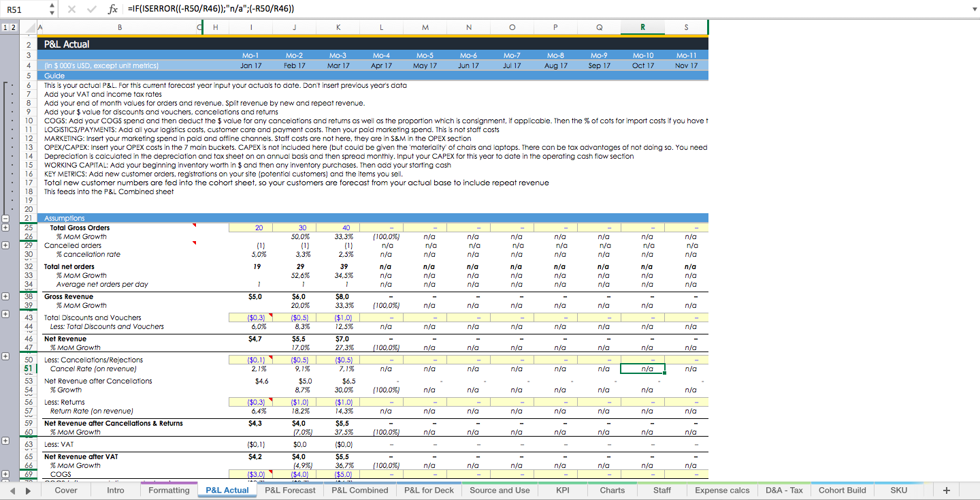The height and width of the screenshot is (500, 980).
Task: Click the confirm checkmark formula entry icon
Action: pos(93,10)
